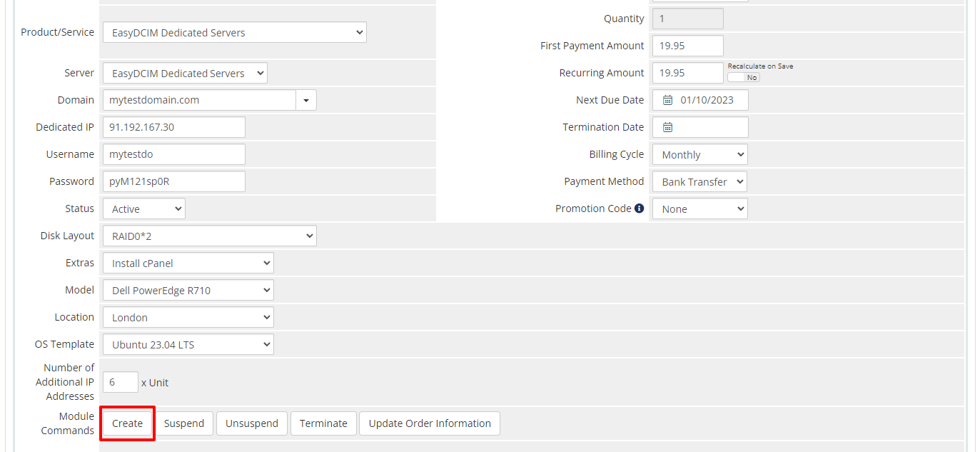Open the Product/Service dropdown
The height and width of the screenshot is (452, 980).
235,32
